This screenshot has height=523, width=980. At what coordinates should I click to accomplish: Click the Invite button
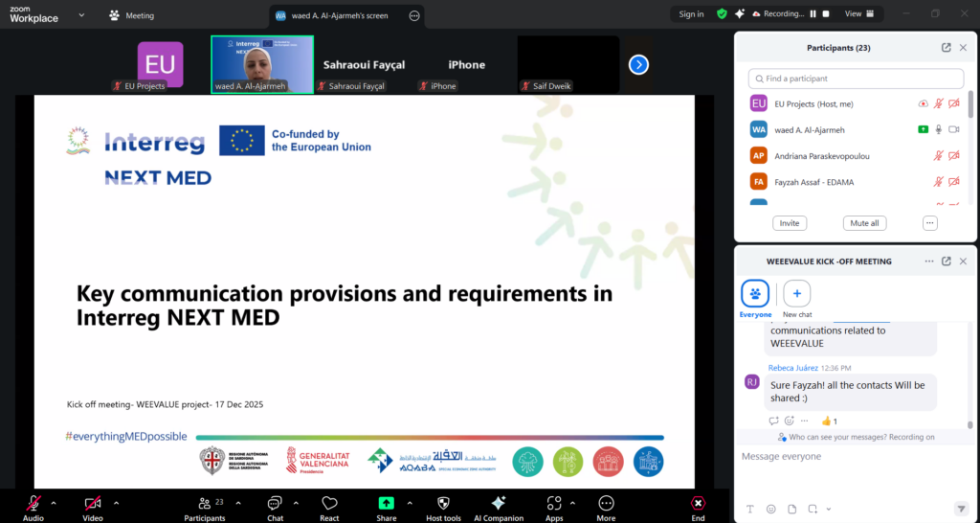(x=790, y=223)
